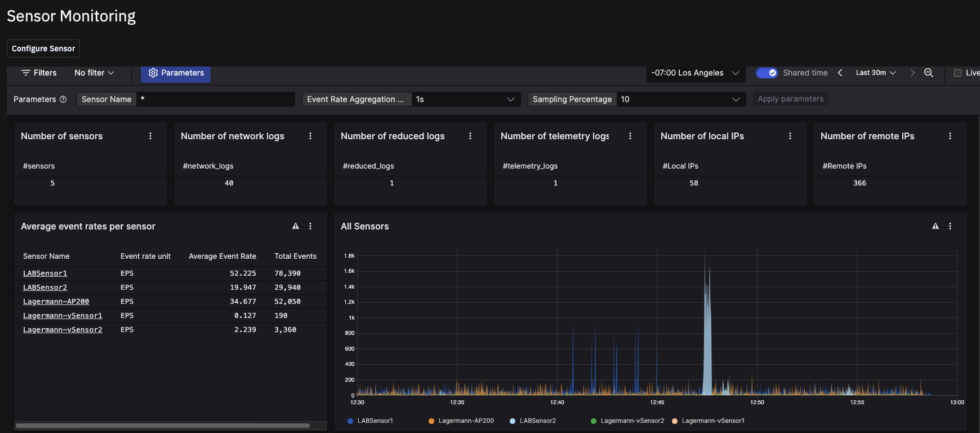Screen dimensions: 980x433
Task: Open kebab menu on Number of remote IPs panel
Action: click(950, 136)
